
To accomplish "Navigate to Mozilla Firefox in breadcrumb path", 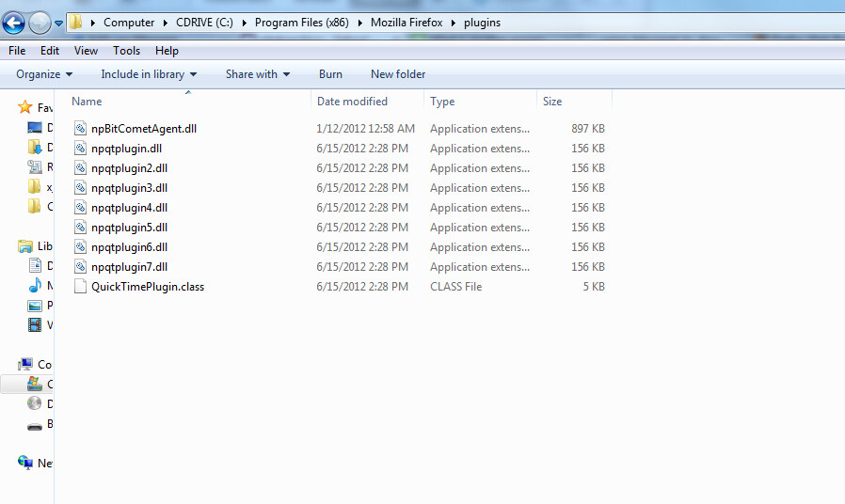I will pos(405,23).
